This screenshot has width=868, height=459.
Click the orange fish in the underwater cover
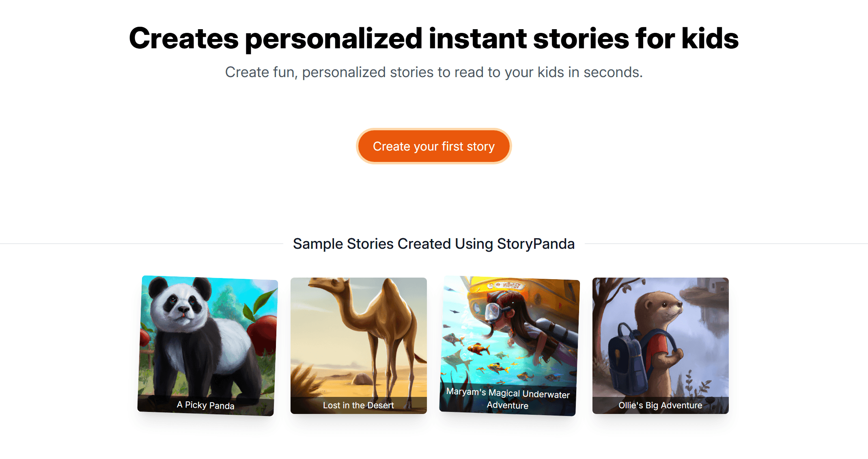pyautogui.click(x=478, y=348)
